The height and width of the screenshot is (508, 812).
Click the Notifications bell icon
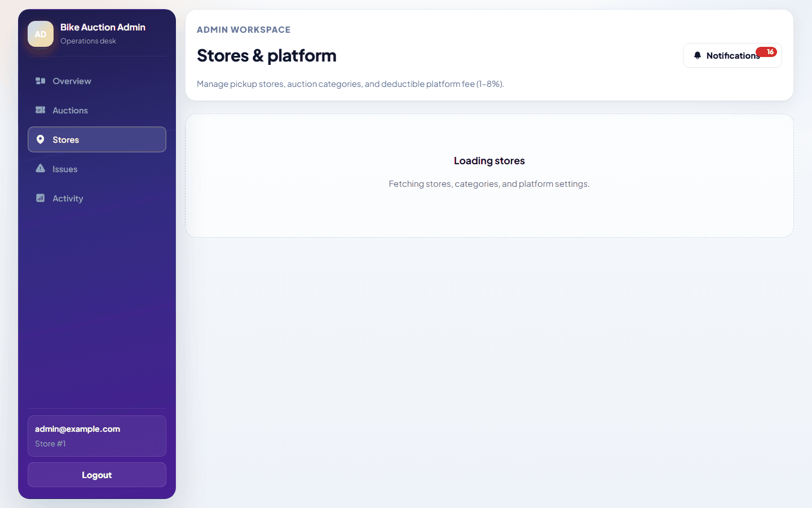(x=698, y=55)
